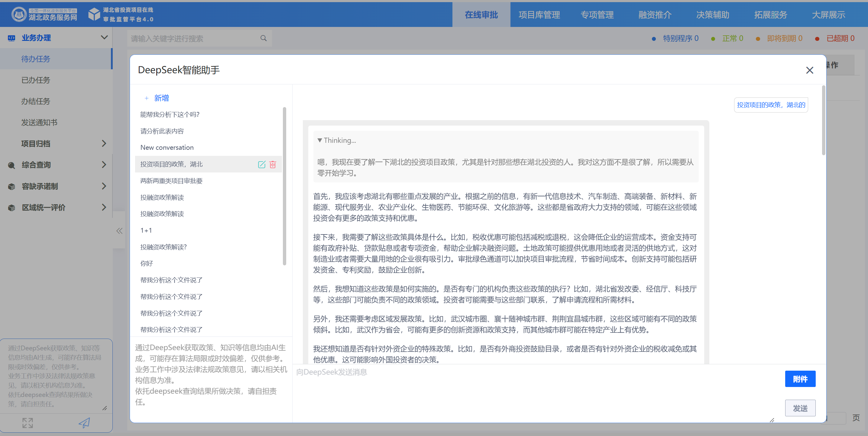Open the 拓展服务 tab
Viewport: 868px width, 436px height.
[x=771, y=15]
